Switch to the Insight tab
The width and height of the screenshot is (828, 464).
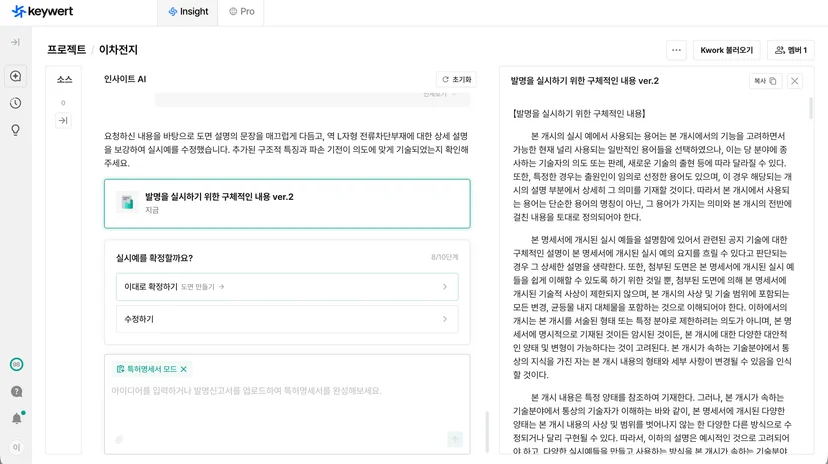pos(188,12)
